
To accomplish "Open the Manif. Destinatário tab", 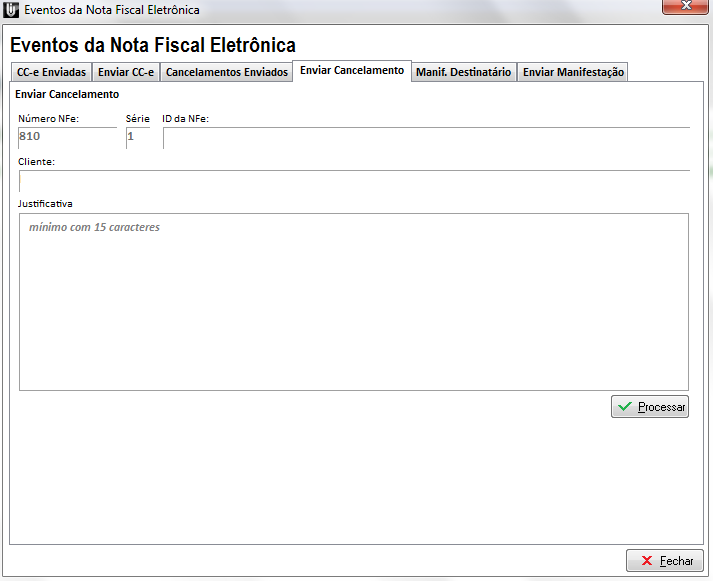I will tap(463, 72).
